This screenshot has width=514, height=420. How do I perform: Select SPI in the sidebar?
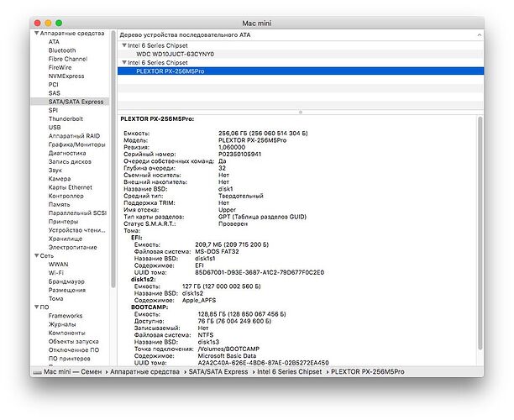[53, 110]
